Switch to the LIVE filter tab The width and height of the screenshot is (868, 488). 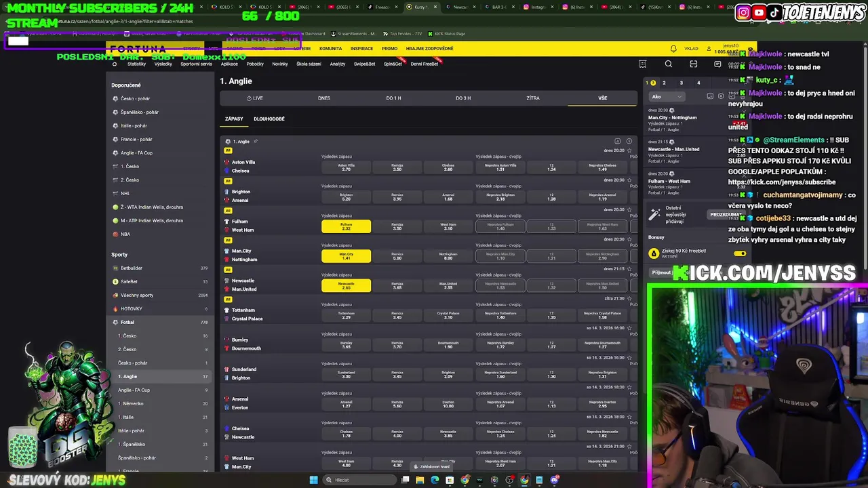coord(254,98)
